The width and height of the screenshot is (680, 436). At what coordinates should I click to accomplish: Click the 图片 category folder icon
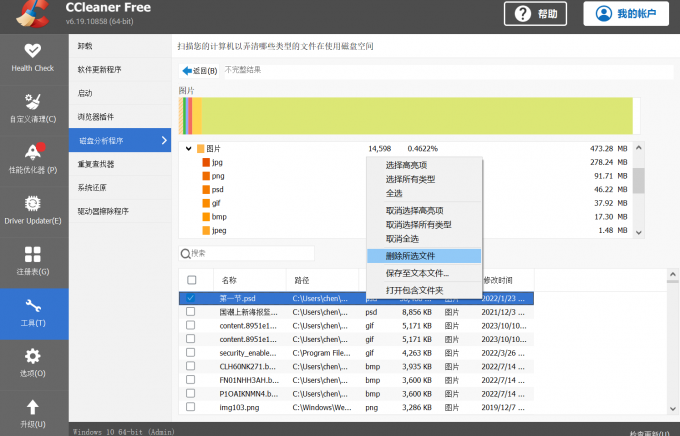pos(201,149)
